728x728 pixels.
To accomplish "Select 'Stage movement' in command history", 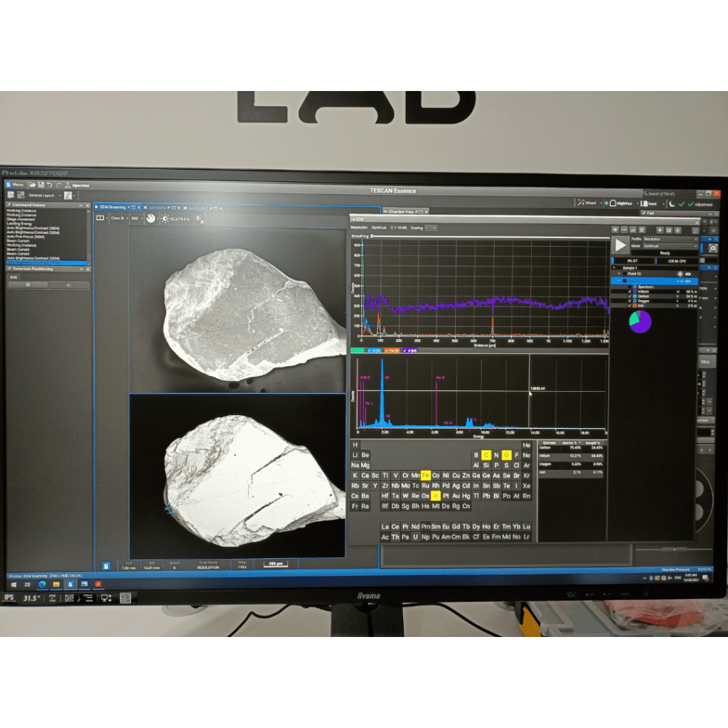I will (x=21, y=219).
